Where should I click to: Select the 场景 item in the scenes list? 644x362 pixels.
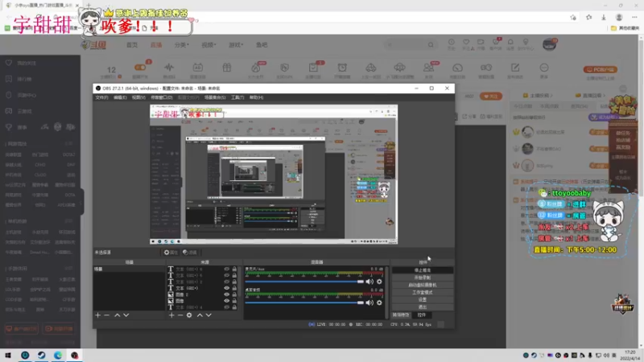point(129,269)
